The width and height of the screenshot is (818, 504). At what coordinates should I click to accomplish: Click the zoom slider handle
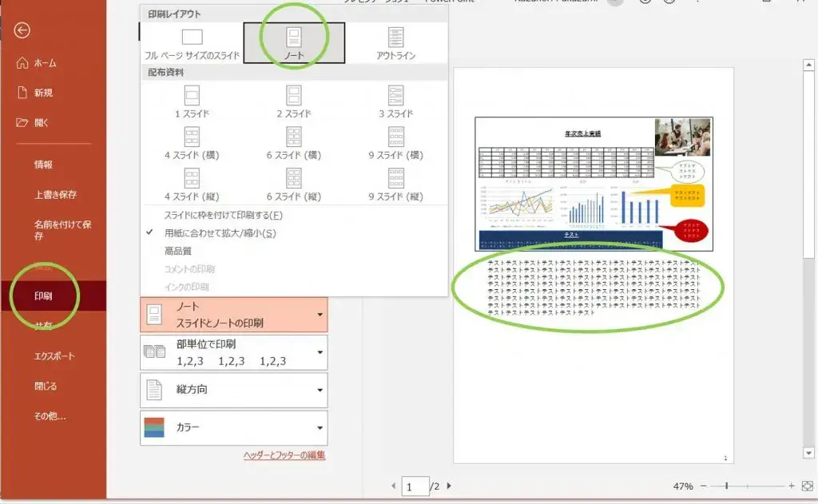pos(726,486)
